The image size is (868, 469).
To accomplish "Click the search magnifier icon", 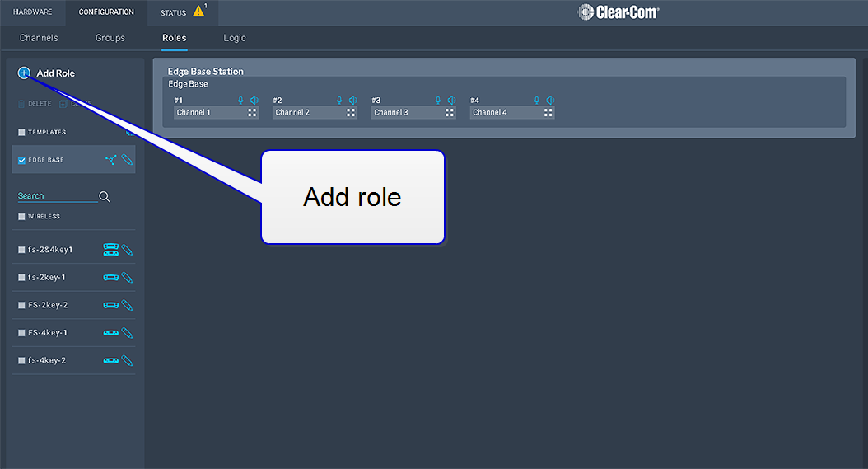I will tap(105, 196).
